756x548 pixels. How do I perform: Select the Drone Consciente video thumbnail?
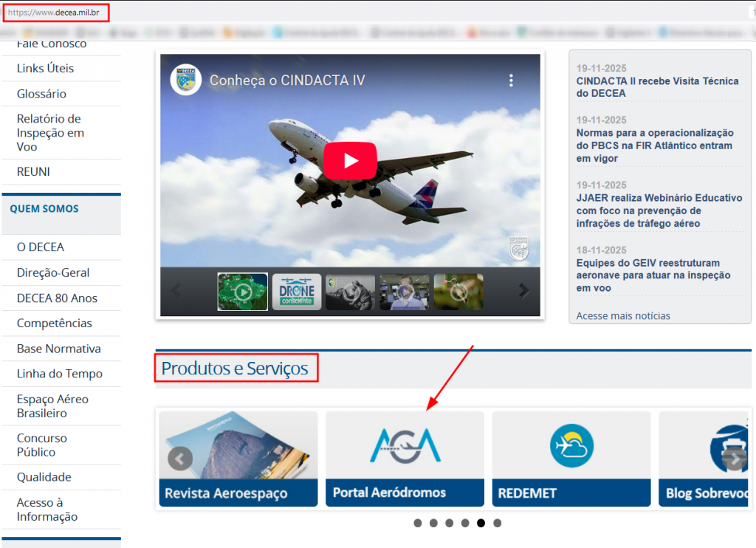[x=297, y=292]
